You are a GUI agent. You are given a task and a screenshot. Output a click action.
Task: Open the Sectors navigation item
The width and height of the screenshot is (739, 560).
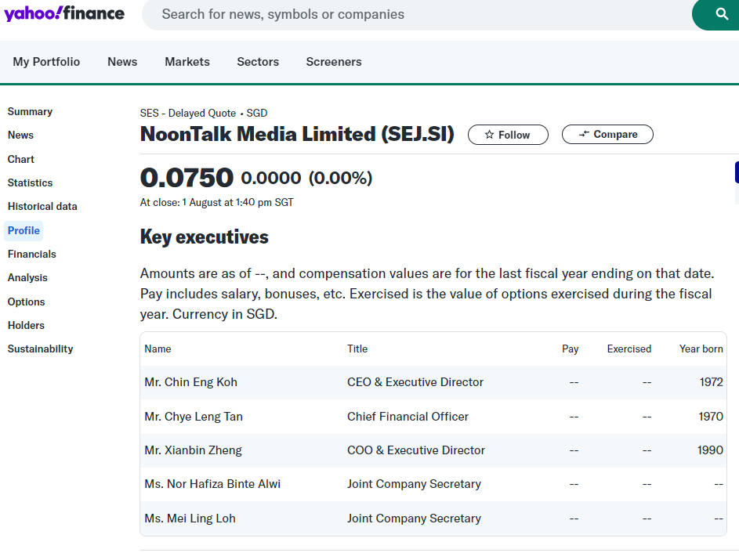coord(258,62)
